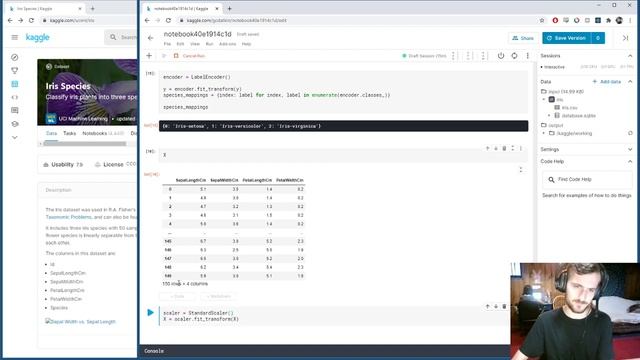Open the version count dropdown next to Save Version
Viewport: 640px width, 360px height.
pyautogui.click(x=598, y=38)
